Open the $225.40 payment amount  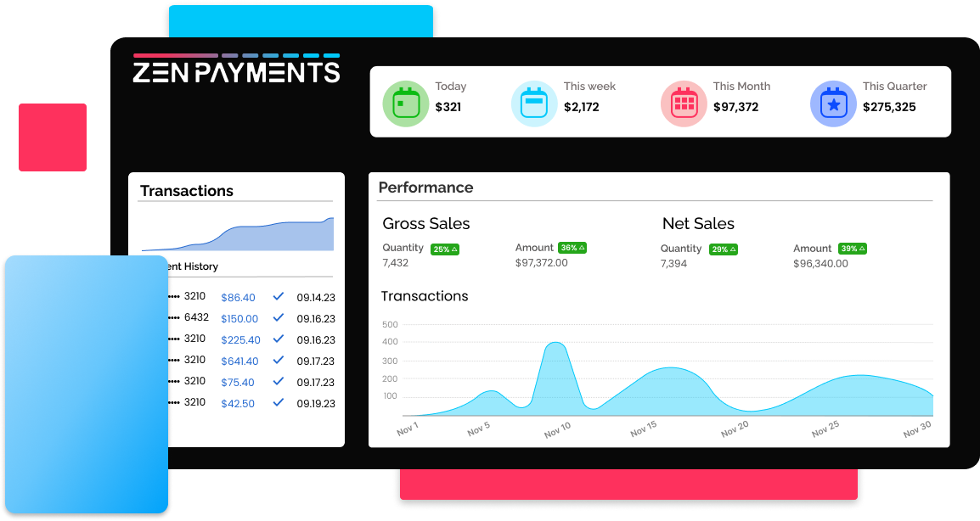point(240,339)
